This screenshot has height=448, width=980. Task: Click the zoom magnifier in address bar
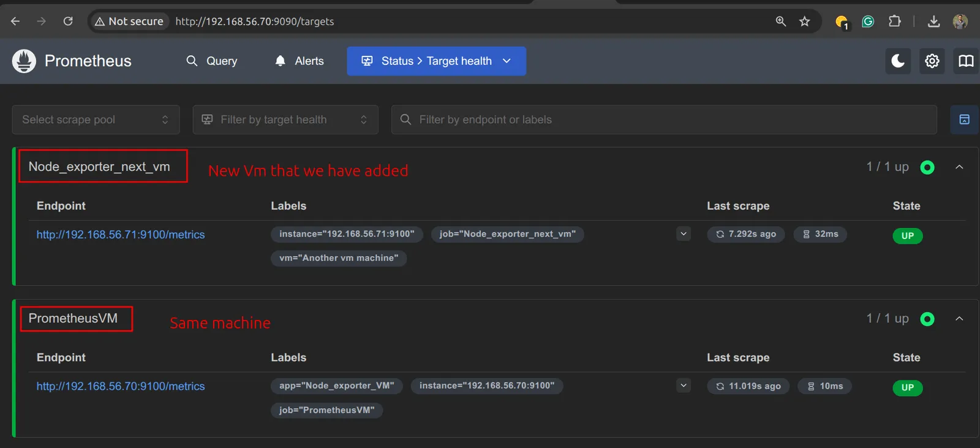(781, 21)
